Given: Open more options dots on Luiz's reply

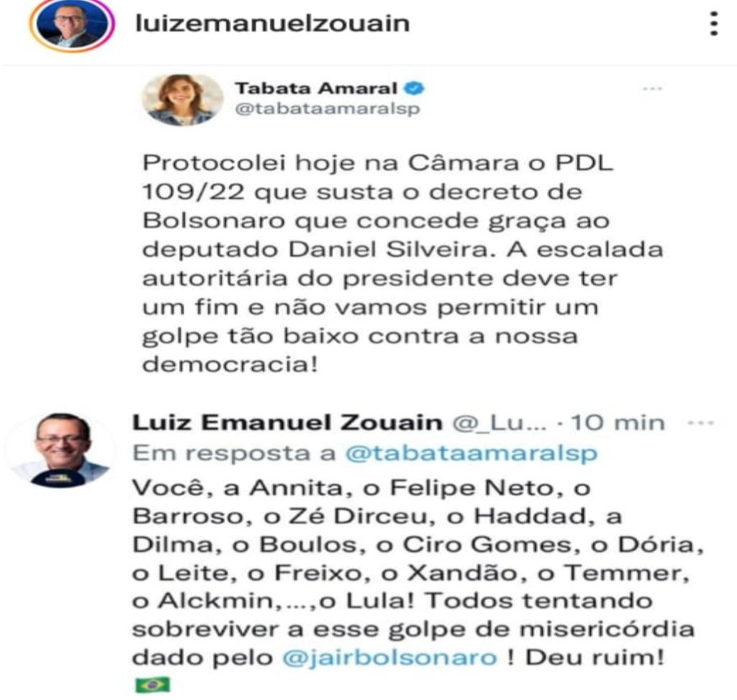Looking at the screenshot, I should pyautogui.click(x=701, y=423).
